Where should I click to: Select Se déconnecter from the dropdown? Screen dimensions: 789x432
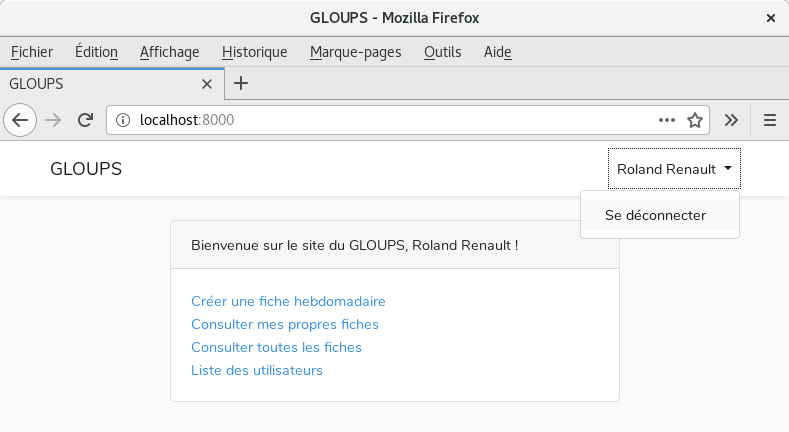pos(656,215)
